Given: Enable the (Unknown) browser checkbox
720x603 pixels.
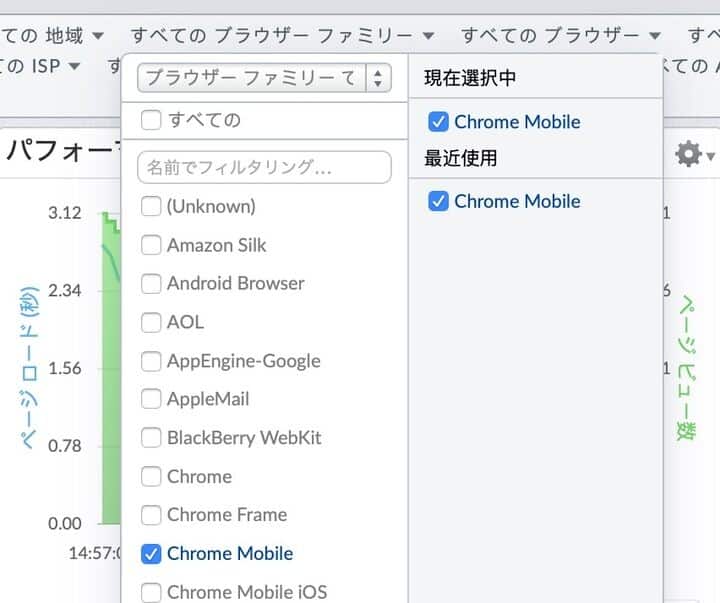Looking at the screenshot, I should tap(151, 207).
